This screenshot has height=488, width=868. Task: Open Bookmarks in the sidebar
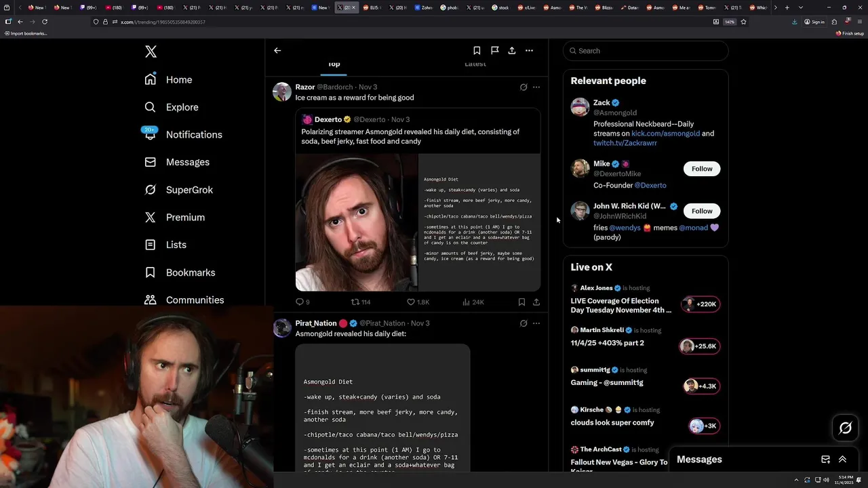180,272
